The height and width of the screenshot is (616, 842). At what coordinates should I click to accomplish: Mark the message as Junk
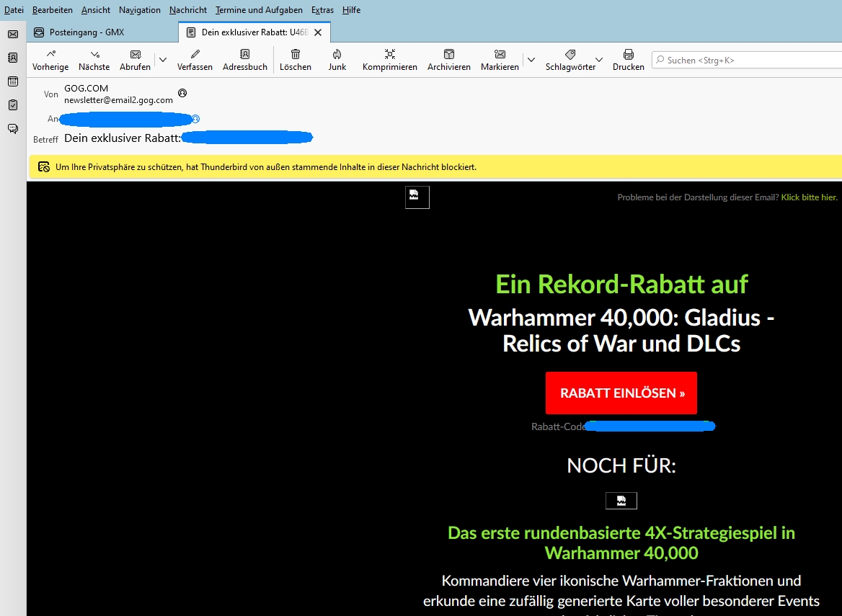coord(337,60)
